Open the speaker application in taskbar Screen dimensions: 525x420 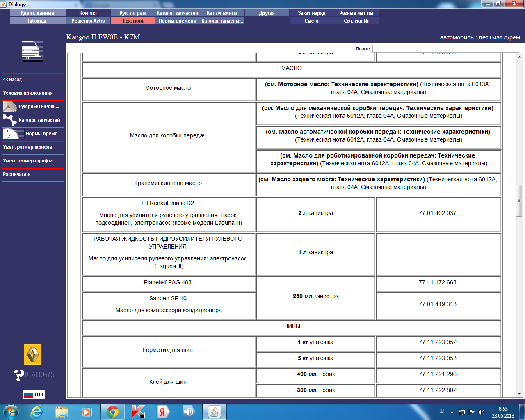(189, 412)
